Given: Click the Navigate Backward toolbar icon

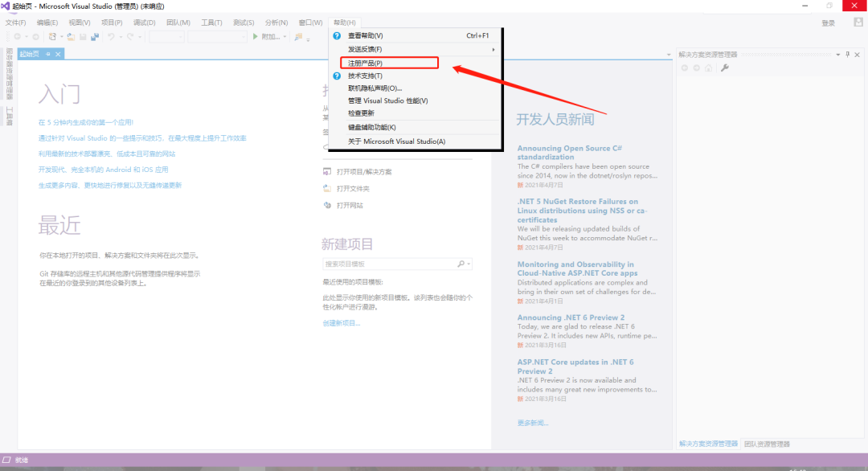Looking at the screenshot, I should coord(17,36).
